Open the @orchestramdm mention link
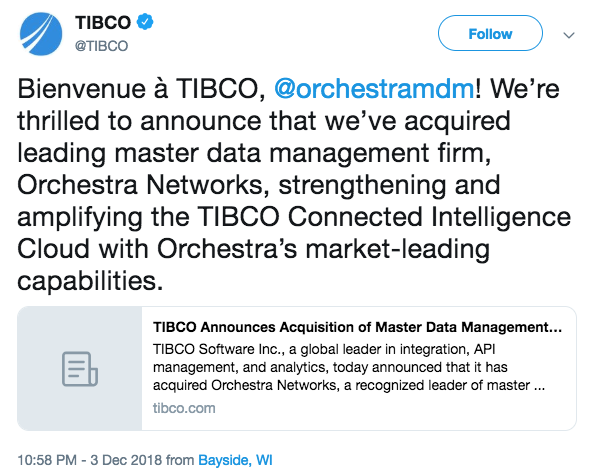589x476 pixels. click(374, 89)
